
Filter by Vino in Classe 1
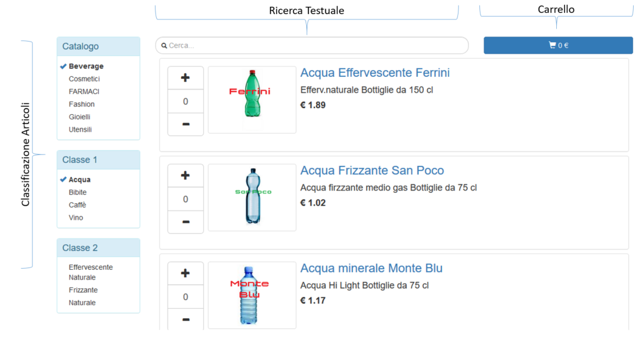coord(76,217)
